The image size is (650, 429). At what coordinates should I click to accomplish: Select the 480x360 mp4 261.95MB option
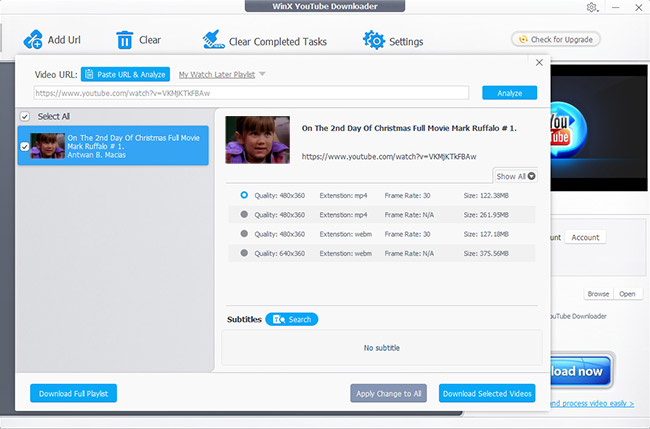coord(244,214)
